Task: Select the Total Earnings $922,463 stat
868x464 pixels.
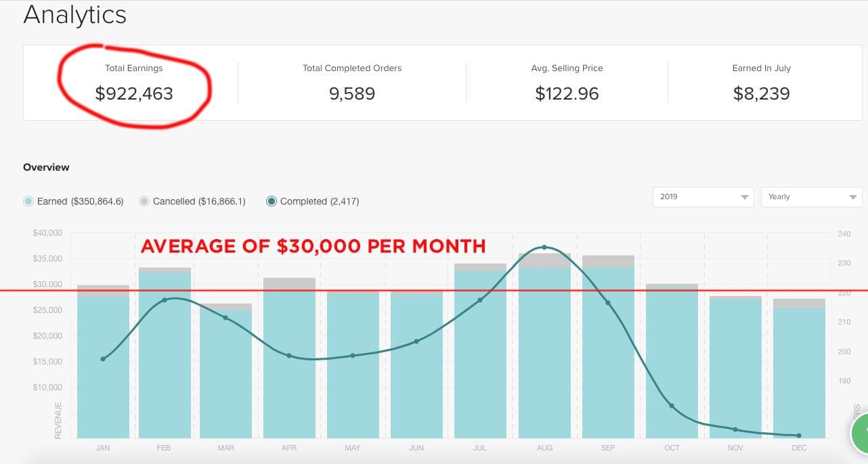Action: tap(134, 93)
